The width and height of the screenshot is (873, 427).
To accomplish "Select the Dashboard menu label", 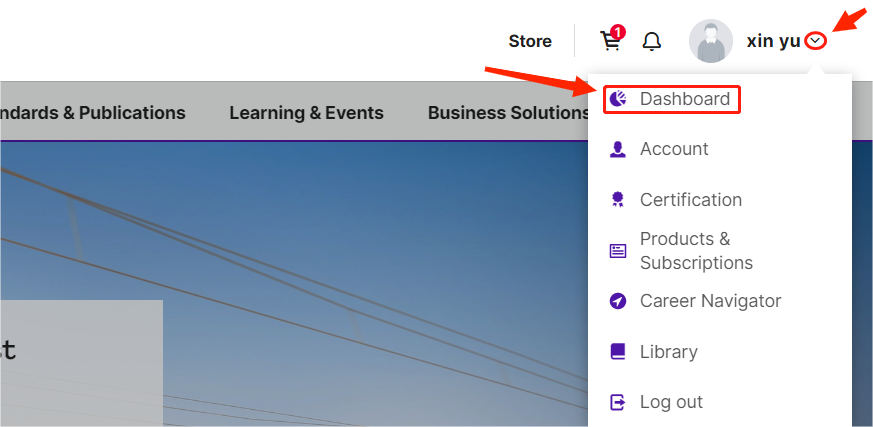I will coord(685,99).
